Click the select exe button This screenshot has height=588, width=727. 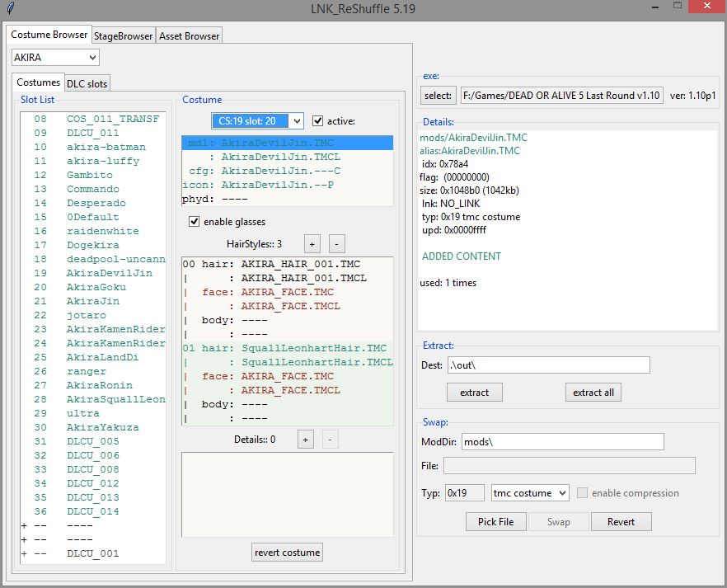[x=438, y=96]
